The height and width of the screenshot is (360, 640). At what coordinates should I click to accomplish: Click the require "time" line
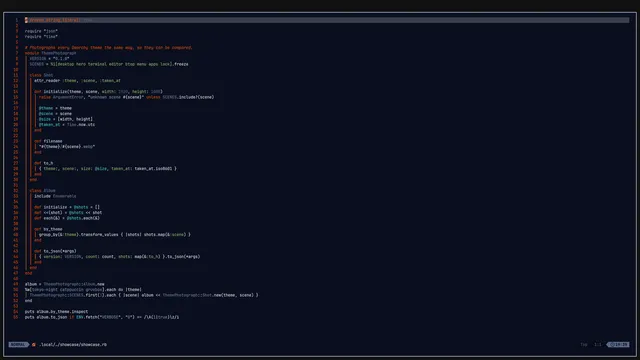click(x=41, y=36)
